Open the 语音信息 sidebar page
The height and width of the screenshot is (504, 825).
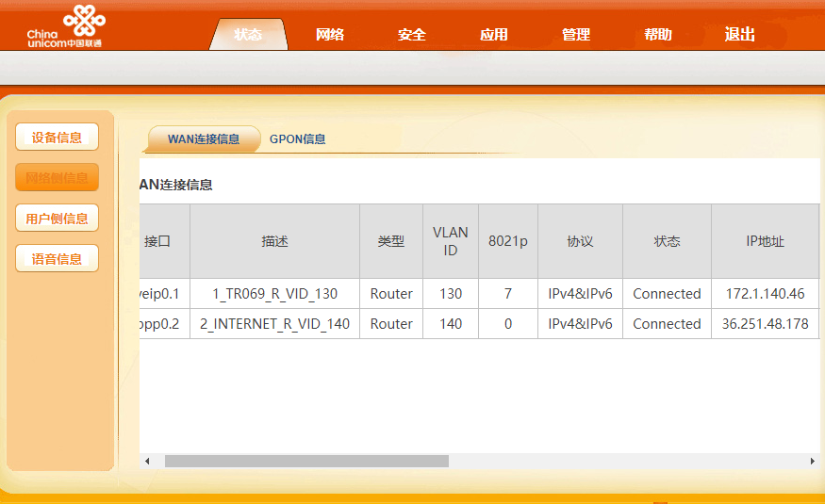click(57, 258)
